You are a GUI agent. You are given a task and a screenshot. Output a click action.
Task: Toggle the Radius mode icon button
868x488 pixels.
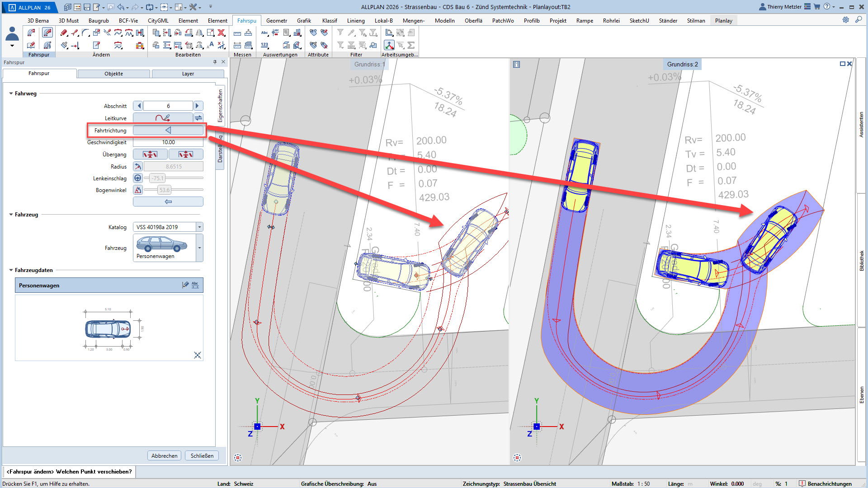(x=138, y=166)
